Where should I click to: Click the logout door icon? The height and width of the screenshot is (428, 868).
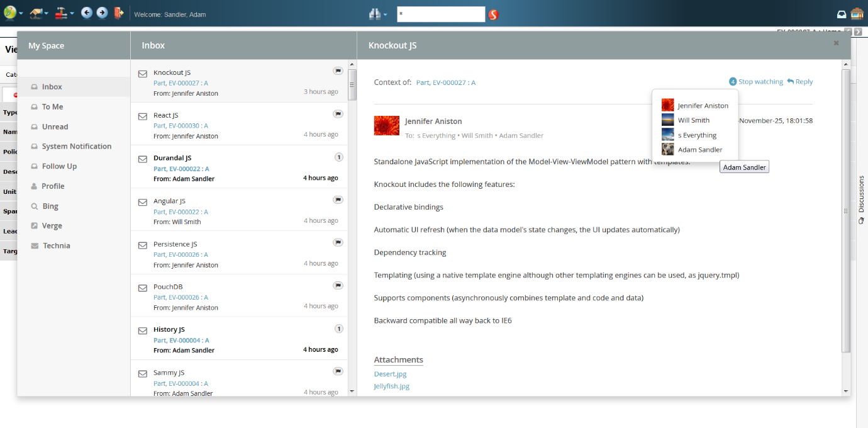click(x=119, y=13)
